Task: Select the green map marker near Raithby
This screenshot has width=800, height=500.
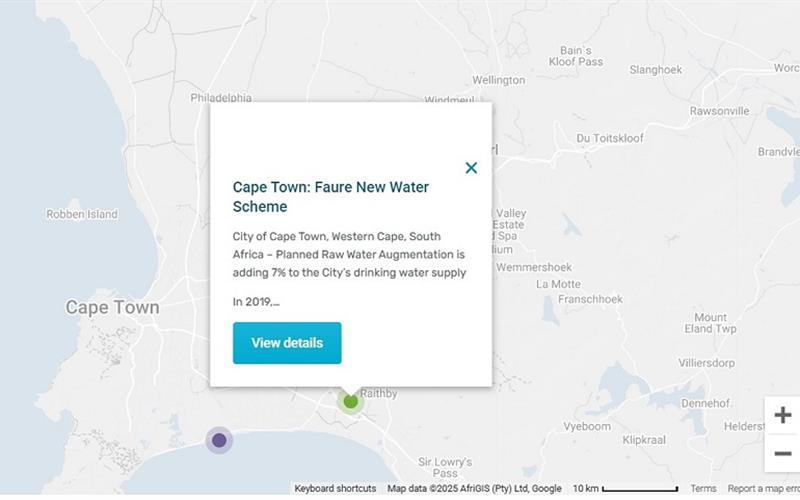Action: point(351,402)
